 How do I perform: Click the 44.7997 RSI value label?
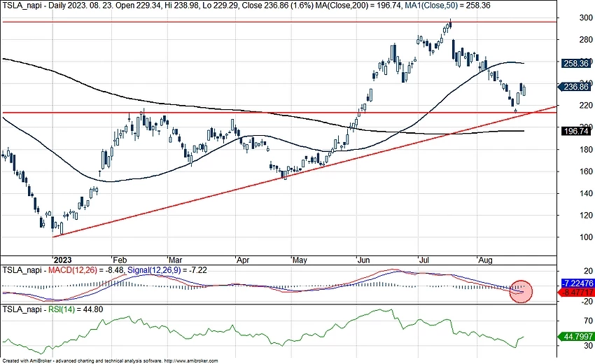click(x=576, y=337)
